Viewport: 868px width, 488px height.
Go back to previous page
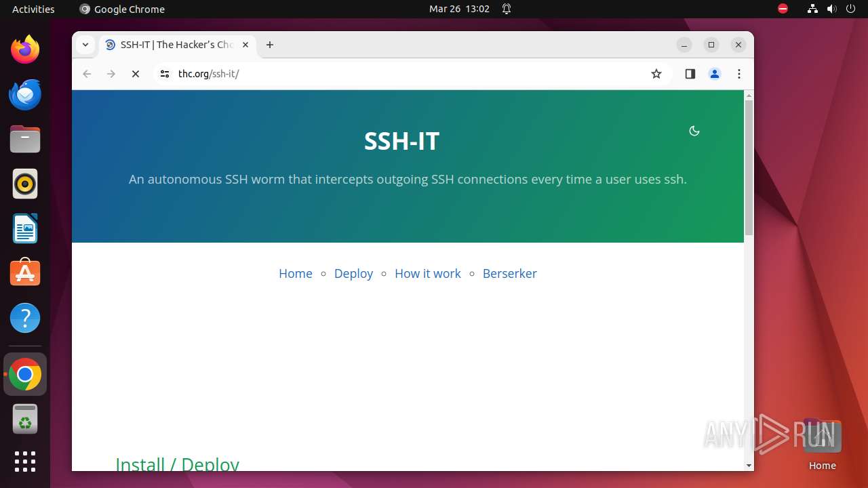(x=87, y=74)
